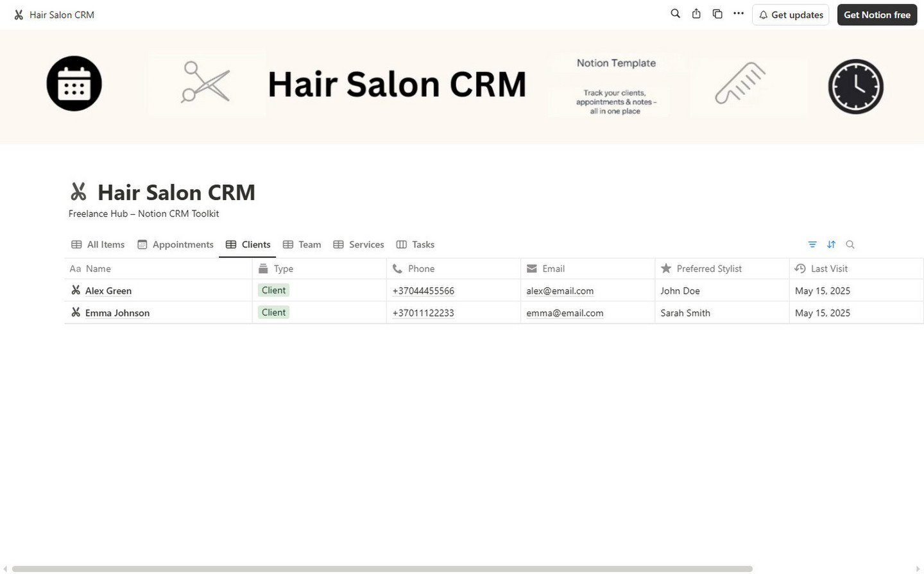
Task: Click the scissors icon beside page title
Action: (x=78, y=192)
